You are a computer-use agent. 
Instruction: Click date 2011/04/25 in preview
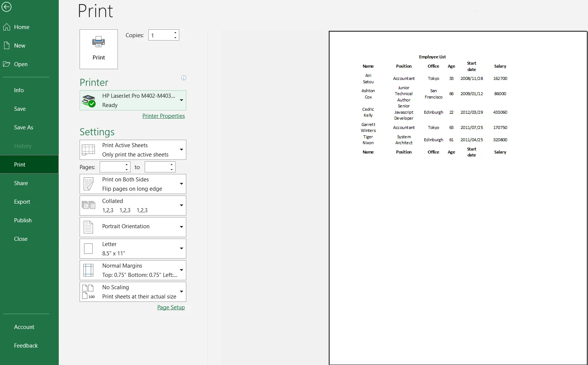pos(472,140)
